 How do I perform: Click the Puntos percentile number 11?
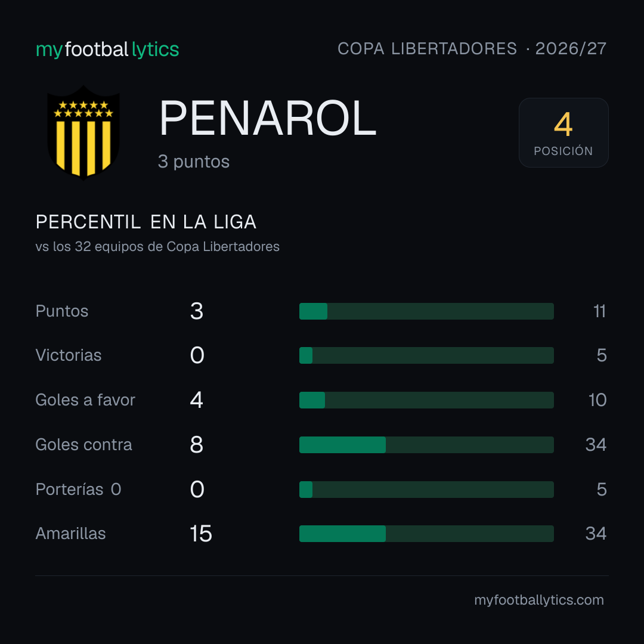pyautogui.click(x=600, y=311)
